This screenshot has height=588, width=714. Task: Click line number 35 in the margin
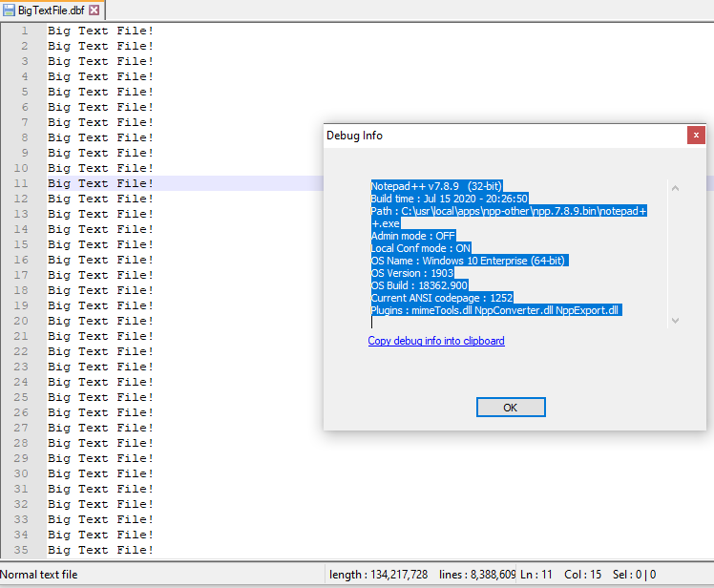tap(20, 550)
